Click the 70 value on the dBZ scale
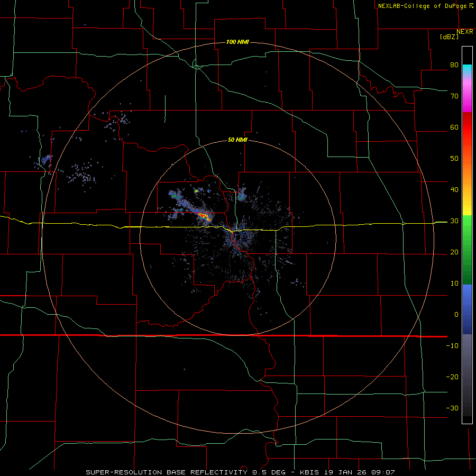This screenshot has width=476, height=476. pyautogui.click(x=454, y=96)
